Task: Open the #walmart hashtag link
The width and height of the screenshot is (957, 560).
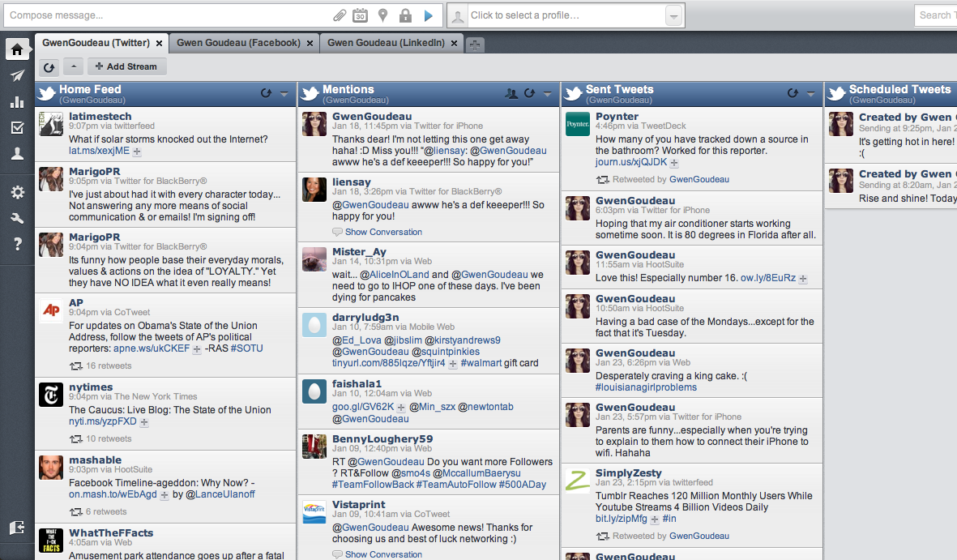Action: pyautogui.click(x=481, y=363)
